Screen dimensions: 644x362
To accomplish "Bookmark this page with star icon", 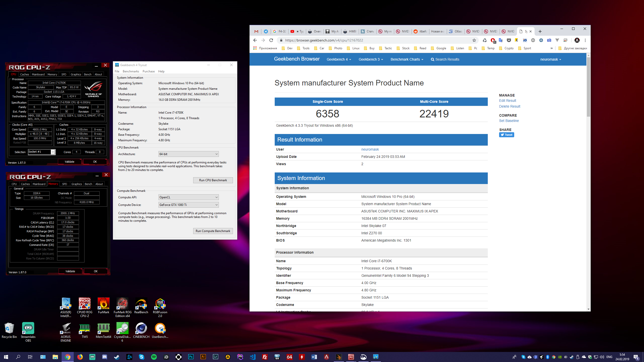I will pyautogui.click(x=474, y=40).
